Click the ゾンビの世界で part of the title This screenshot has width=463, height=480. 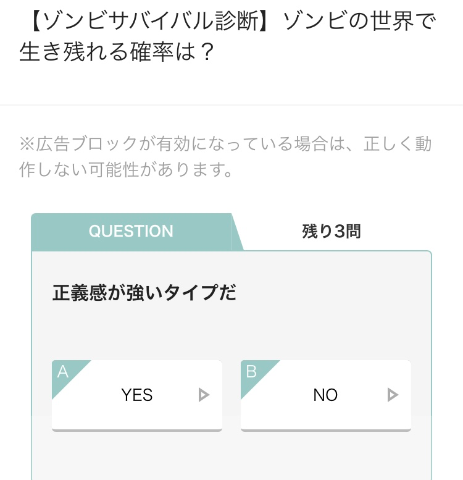[x=359, y=21]
